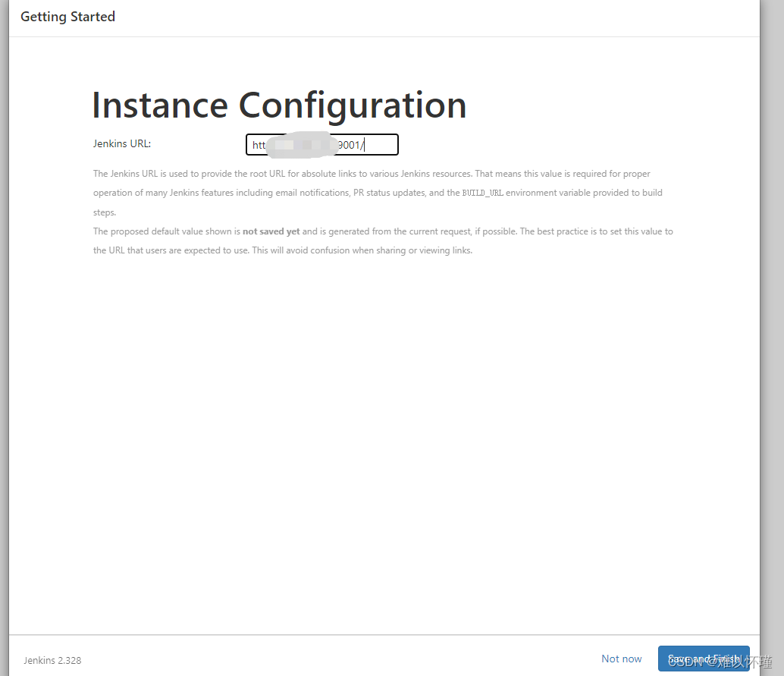
Task: Click the bold 'not saved yet' text
Action: (271, 231)
